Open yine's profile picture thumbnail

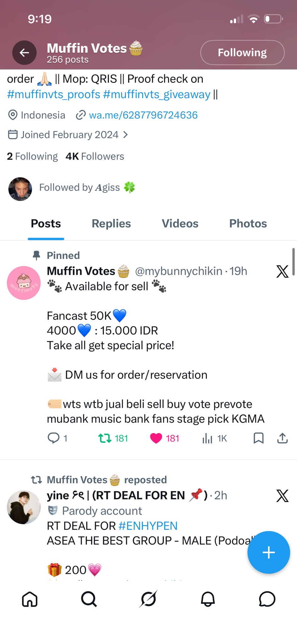click(x=24, y=507)
